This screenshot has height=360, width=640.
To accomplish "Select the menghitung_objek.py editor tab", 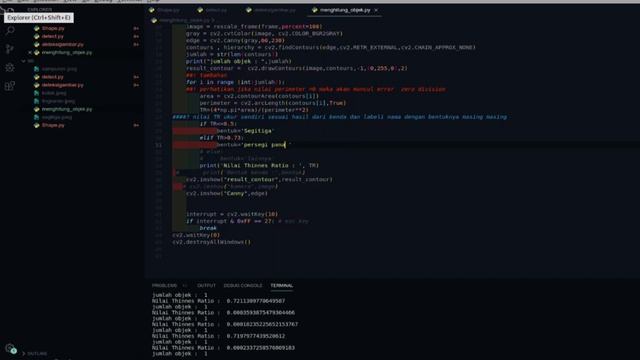I will (x=345, y=10).
